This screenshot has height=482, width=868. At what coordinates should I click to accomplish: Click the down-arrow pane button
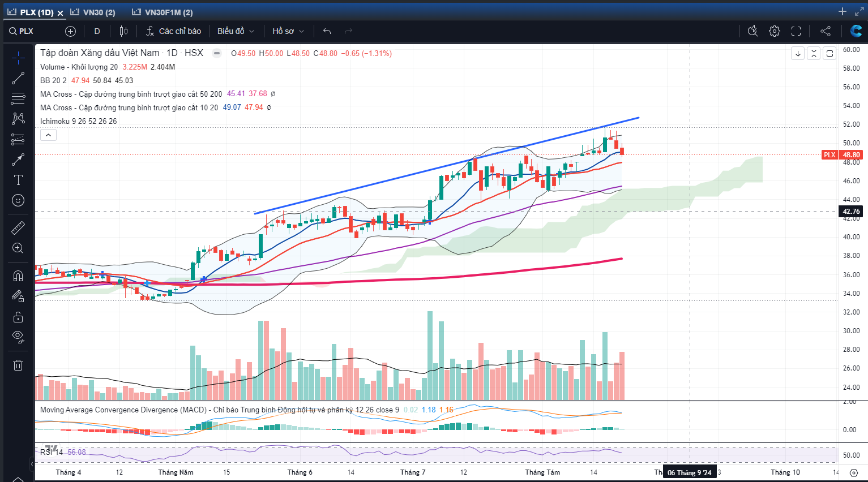798,54
